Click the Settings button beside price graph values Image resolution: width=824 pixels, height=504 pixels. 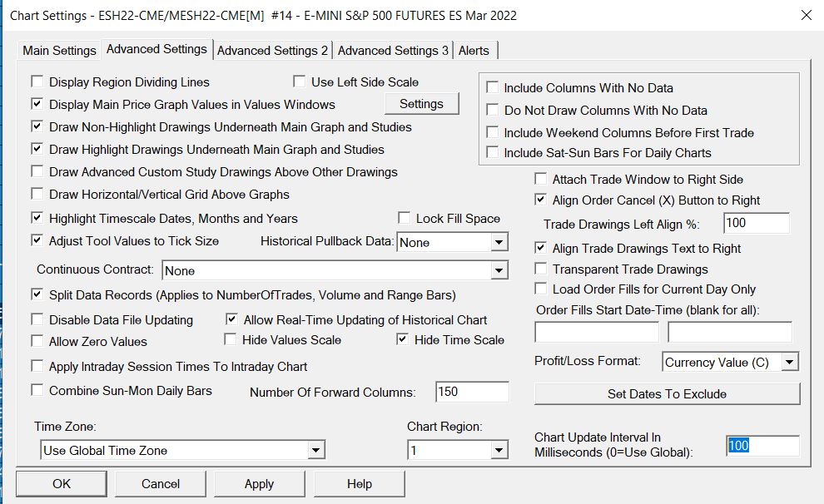coord(421,104)
